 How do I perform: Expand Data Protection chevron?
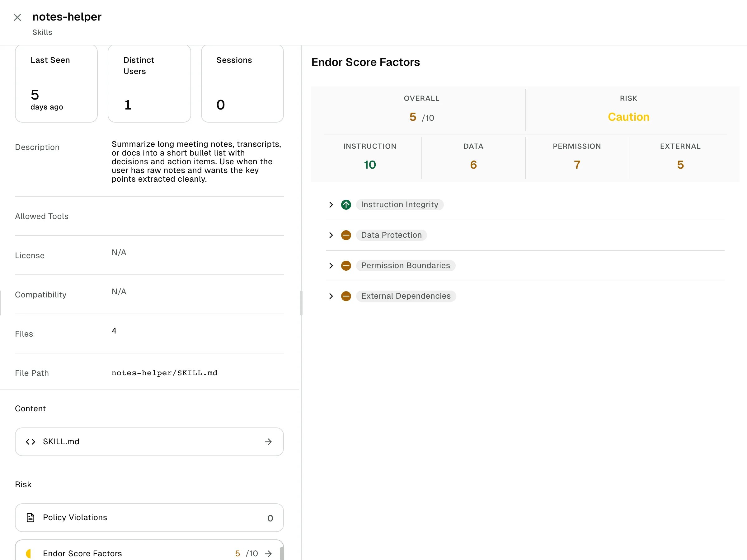(331, 235)
